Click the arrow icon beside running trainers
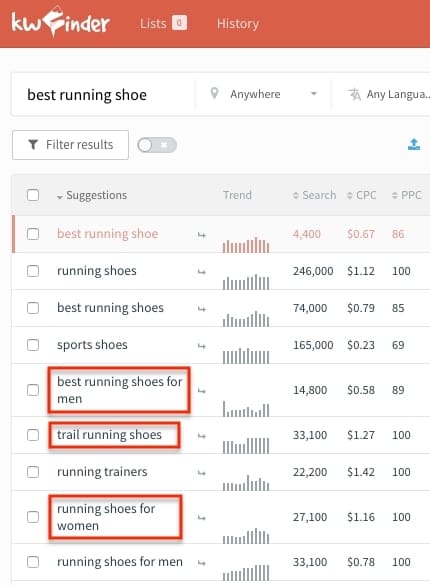The height and width of the screenshot is (585, 430). (201, 473)
